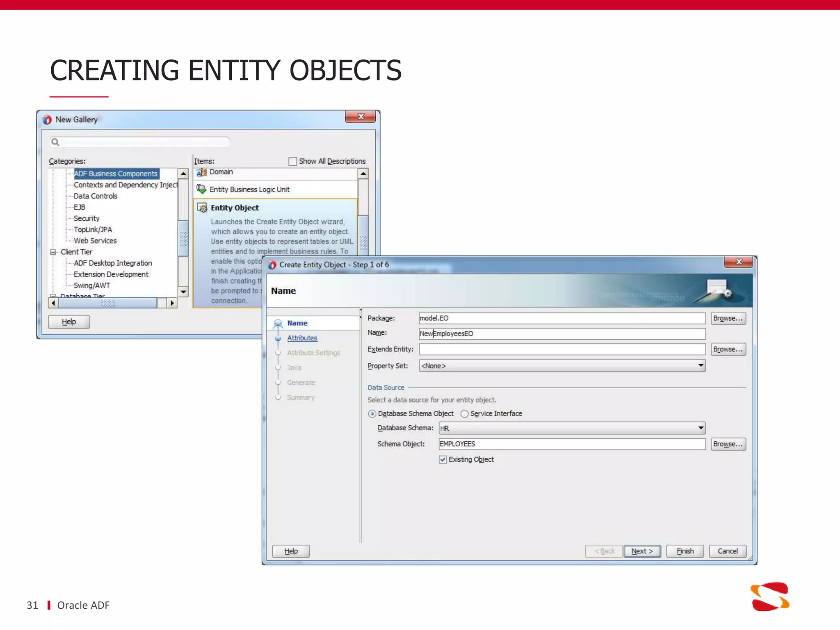Select Extension Development category
This screenshot has width=840, height=630.
[x=111, y=274]
